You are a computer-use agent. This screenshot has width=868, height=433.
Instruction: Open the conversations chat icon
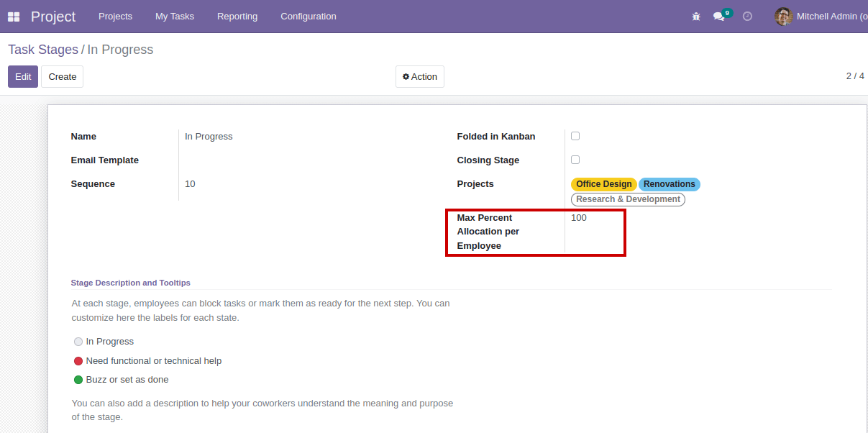click(x=718, y=17)
